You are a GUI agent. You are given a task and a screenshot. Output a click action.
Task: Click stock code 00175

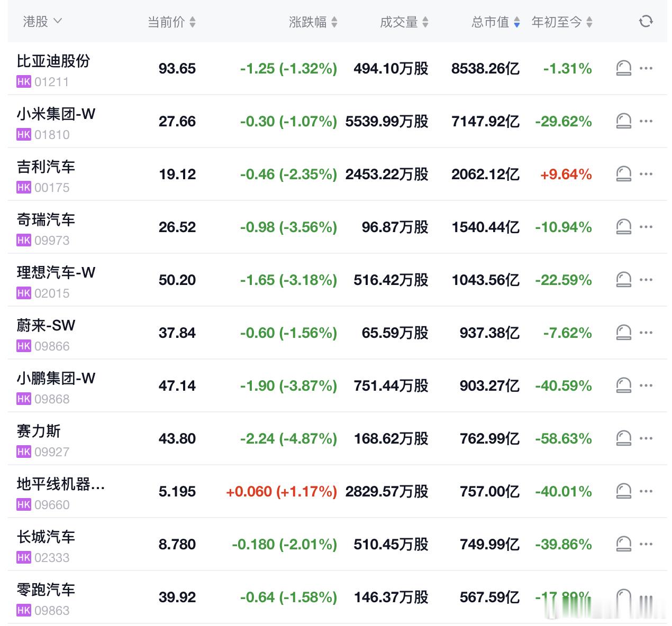click(x=52, y=188)
